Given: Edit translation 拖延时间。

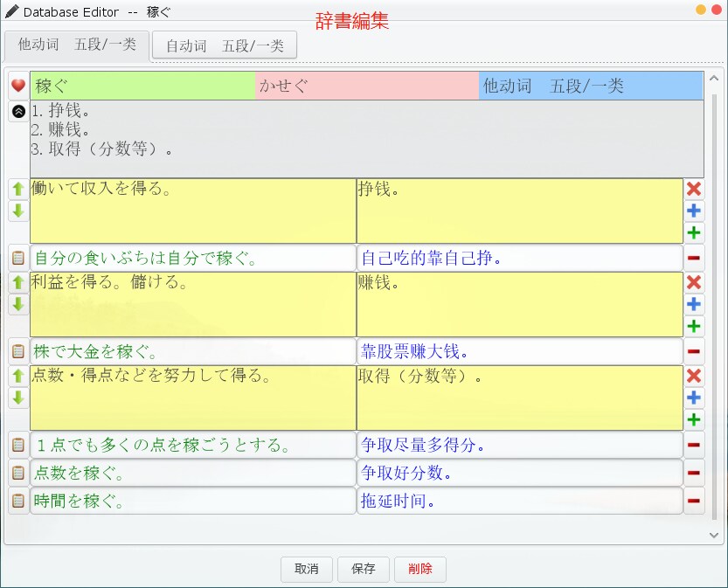Looking at the screenshot, I should coord(519,501).
